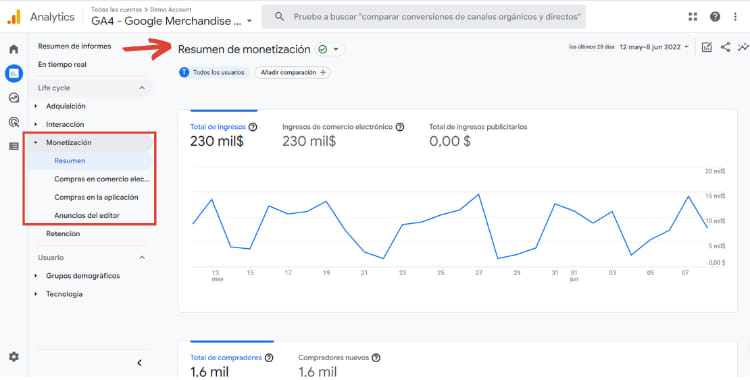Open the Home icon in left rail
Image resolution: width=750 pixels, height=380 pixels.
pyautogui.click(x=14, y=49)
